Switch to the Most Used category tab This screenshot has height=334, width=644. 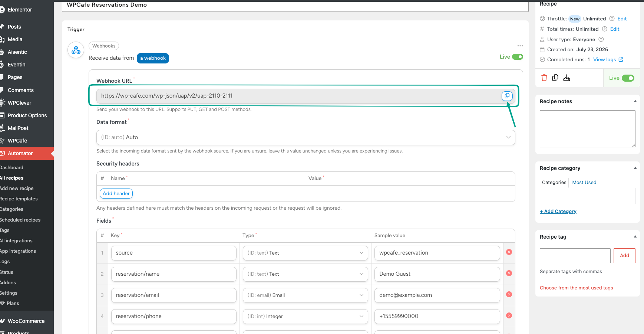tap(584, 182)
